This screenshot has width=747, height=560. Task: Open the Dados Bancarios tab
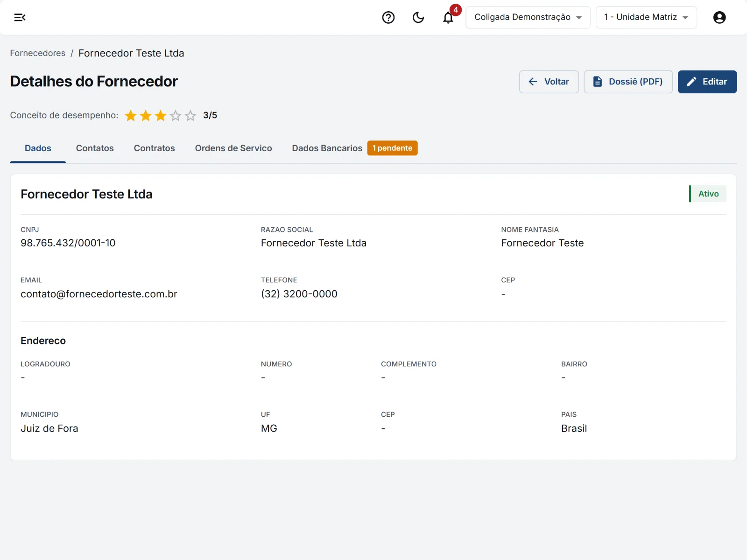327,148
